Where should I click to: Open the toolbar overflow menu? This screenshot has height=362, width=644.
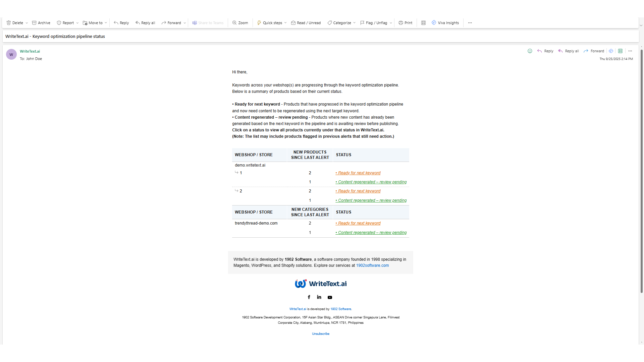tap(470, 22)
